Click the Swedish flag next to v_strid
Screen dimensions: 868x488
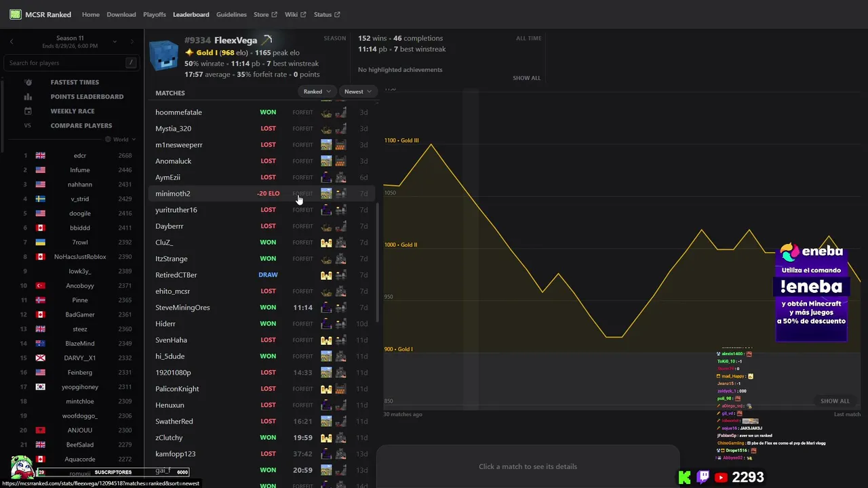40,199
